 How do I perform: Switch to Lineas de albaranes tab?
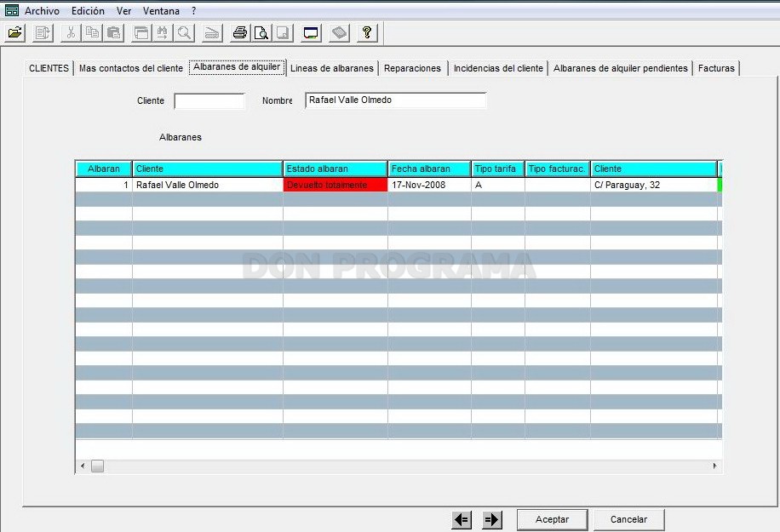(332, 68)
